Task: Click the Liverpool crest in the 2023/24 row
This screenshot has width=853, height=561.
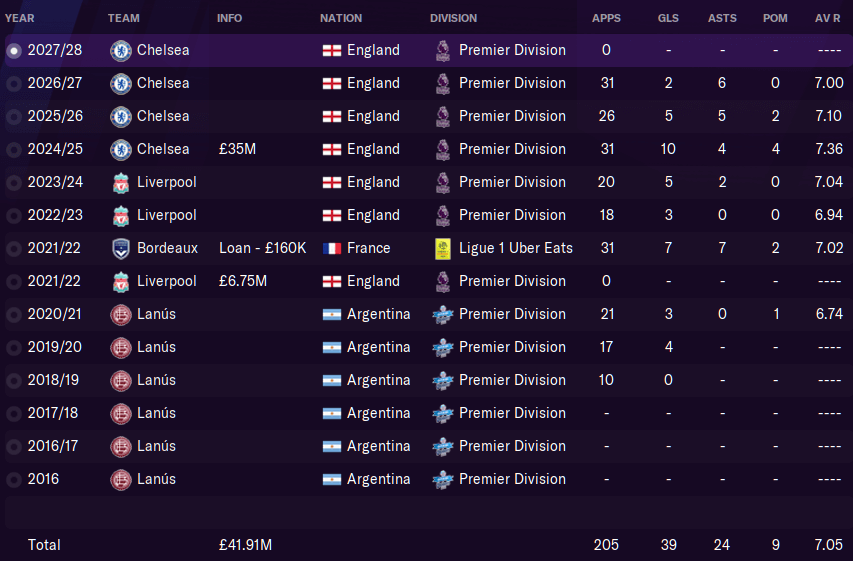Action: coord(121,183)
